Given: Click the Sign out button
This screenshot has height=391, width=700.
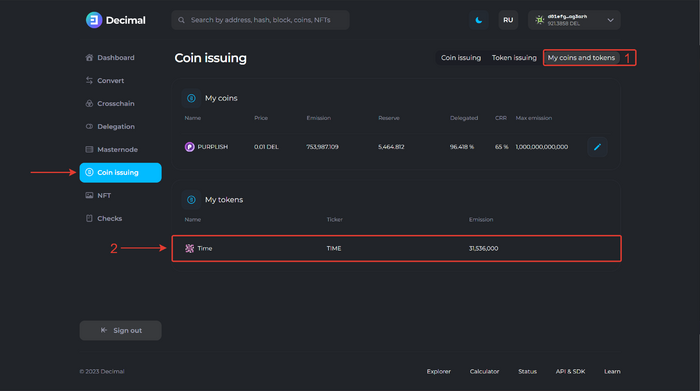Looking at the screenshot, I should 121,331.
